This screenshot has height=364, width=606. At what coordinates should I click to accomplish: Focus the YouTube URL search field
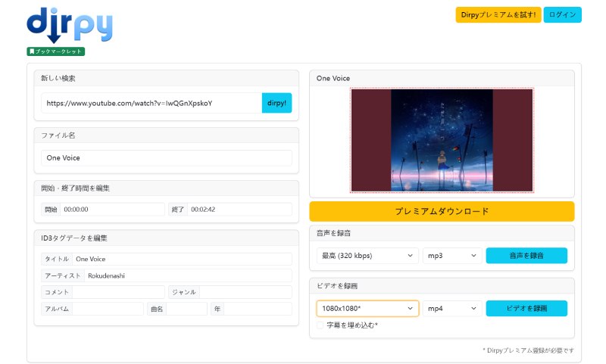(151, 103)
